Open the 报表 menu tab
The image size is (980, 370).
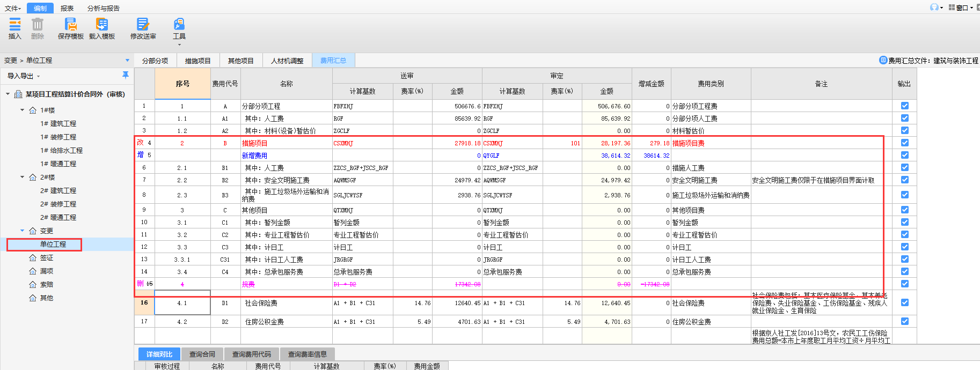pyautogui.click(x=67, y=8)
